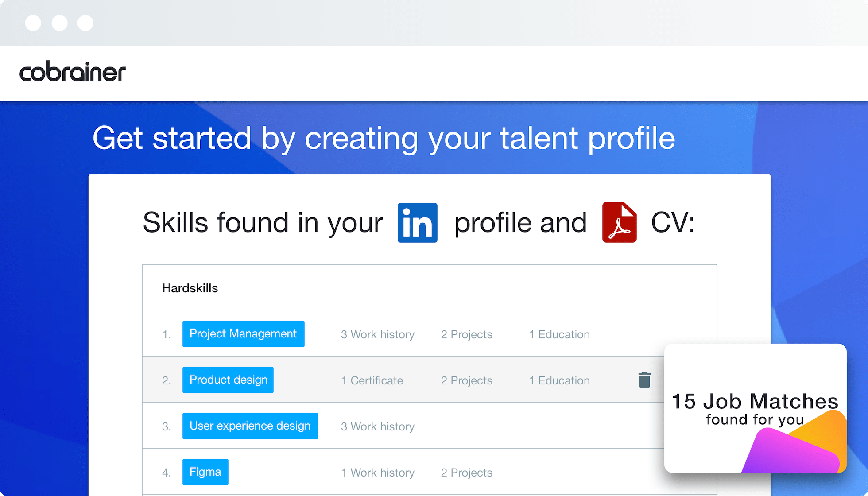Toggle the Figma skill chip
This screenshot has width=868, height=496.
coord(205,472)
